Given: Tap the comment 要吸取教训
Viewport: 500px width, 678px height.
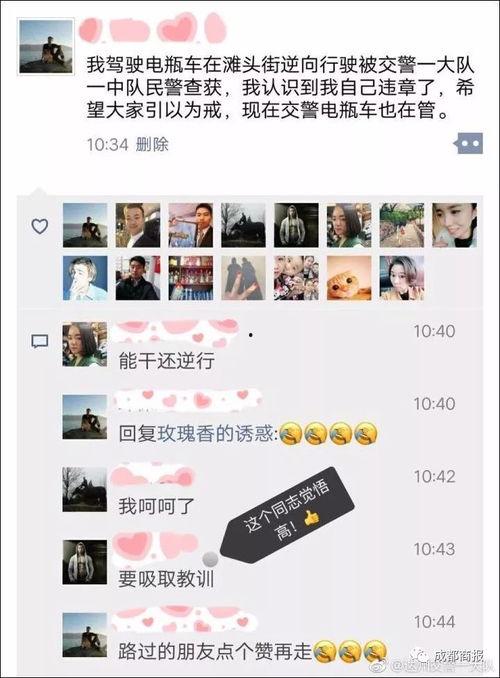Looking at the screenshot, I should [167, 579].
